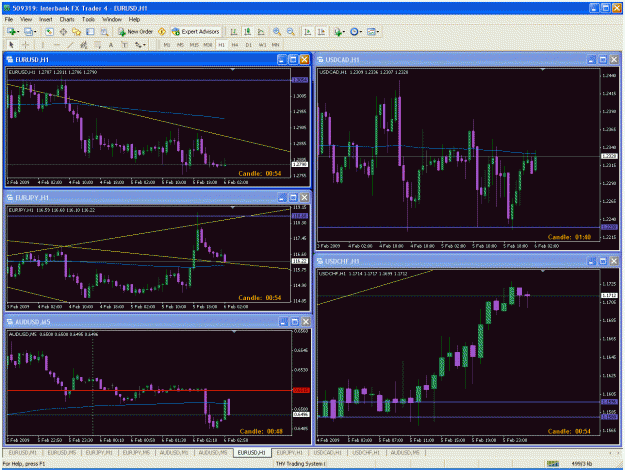The height and width of the screenshot is (470, 625).
Task: Open the Navigator panel
Action: pyautogui.click(x=77, y=31)
